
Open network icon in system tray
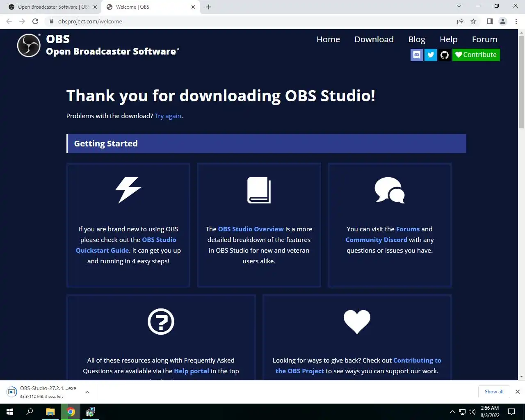[462, 412]
